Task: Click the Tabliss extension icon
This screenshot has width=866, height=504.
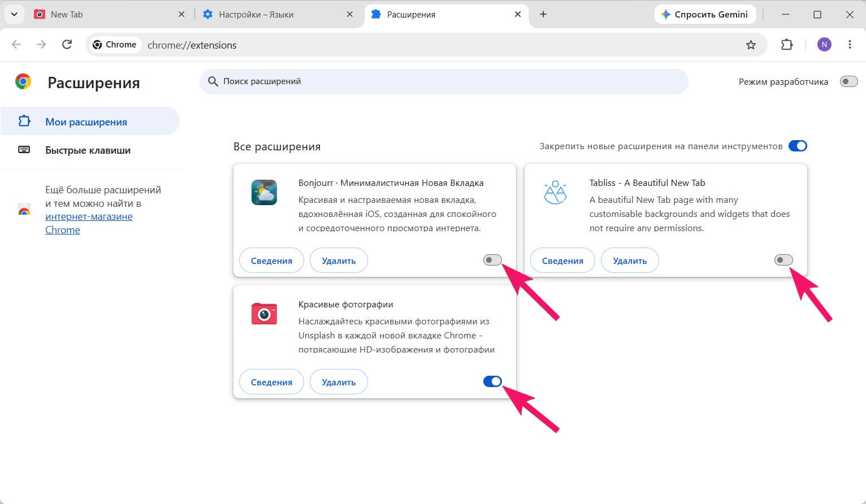Action: 555,192
